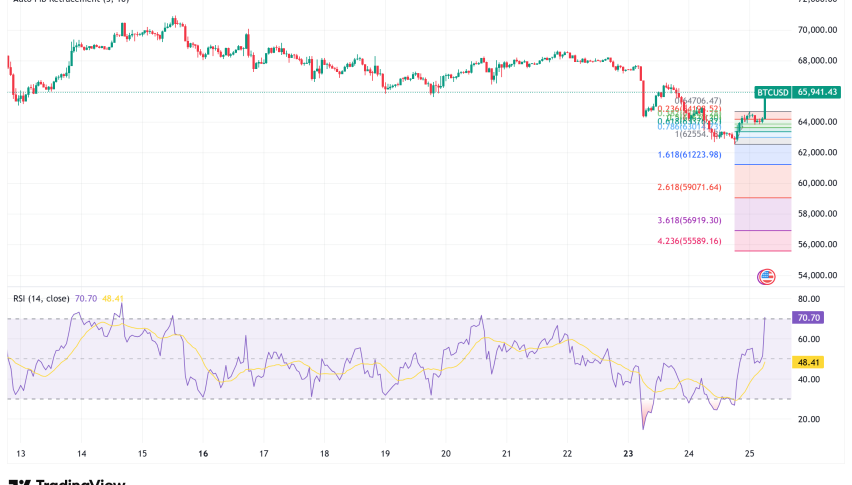
Task: Click the US flag event icon
Action: 767,277
